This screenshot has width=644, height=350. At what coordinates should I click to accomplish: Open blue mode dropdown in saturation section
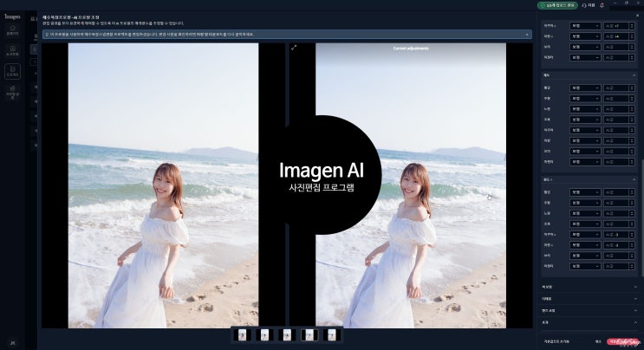pos(585,140)
